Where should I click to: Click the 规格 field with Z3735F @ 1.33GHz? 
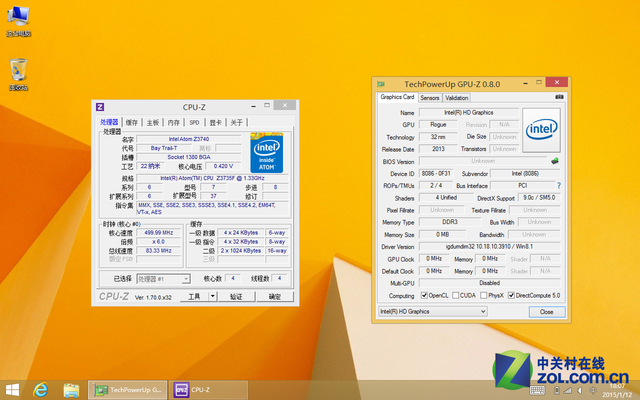(x=212, y=178)
